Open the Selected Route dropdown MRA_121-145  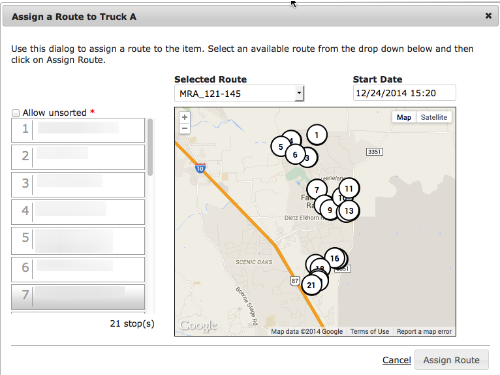click(239, 93)
